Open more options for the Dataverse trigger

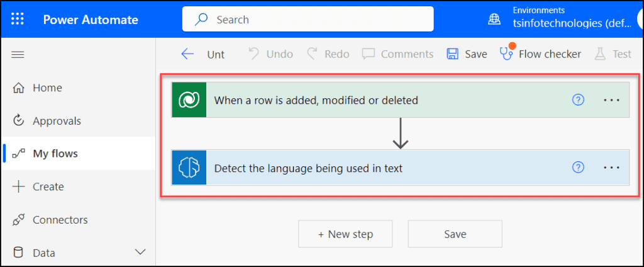point(611,100)
